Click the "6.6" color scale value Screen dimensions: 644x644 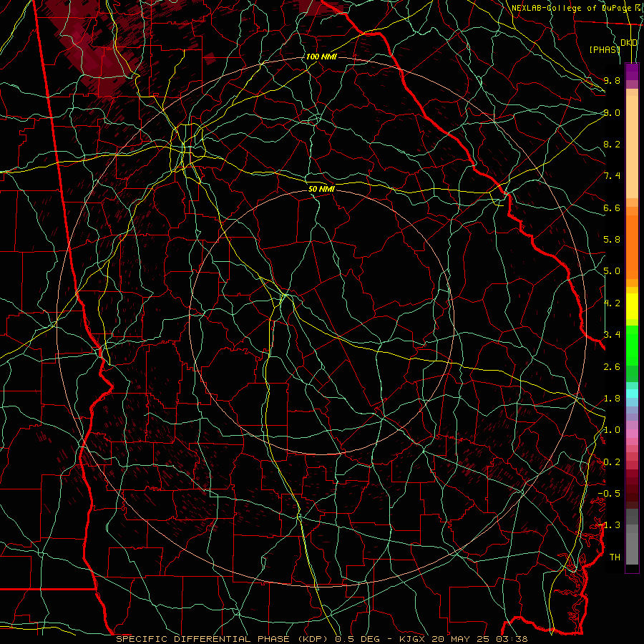612,208
